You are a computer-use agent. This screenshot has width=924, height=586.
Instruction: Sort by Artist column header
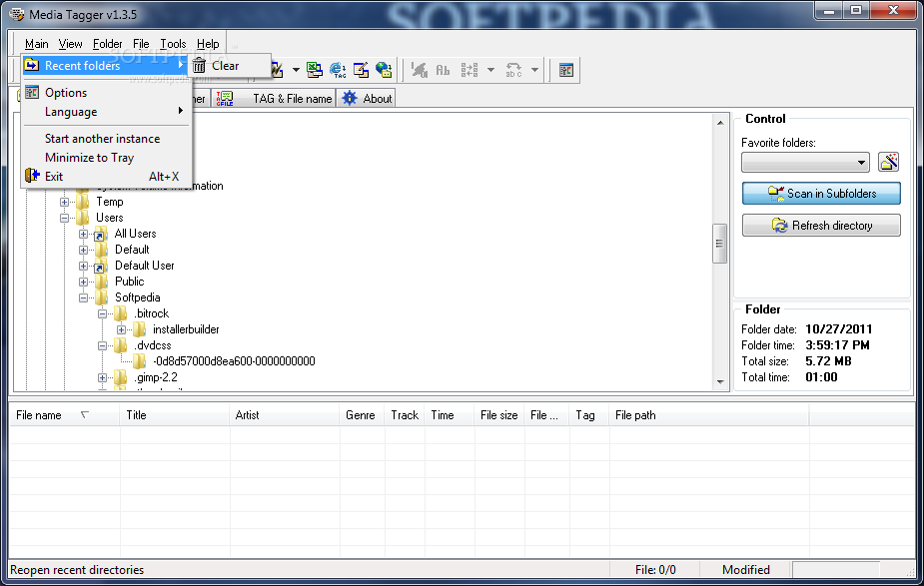click(284, 415)
